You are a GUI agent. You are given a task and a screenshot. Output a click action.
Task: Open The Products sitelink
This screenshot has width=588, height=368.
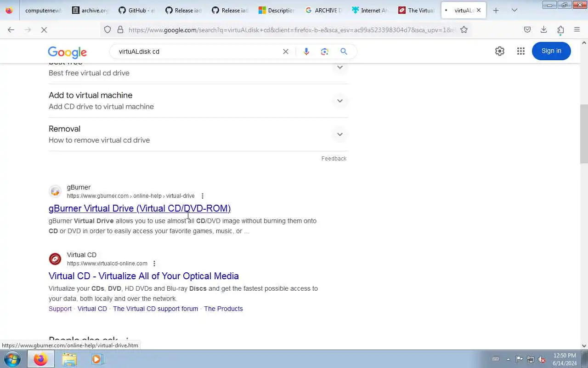coord(223,309)
